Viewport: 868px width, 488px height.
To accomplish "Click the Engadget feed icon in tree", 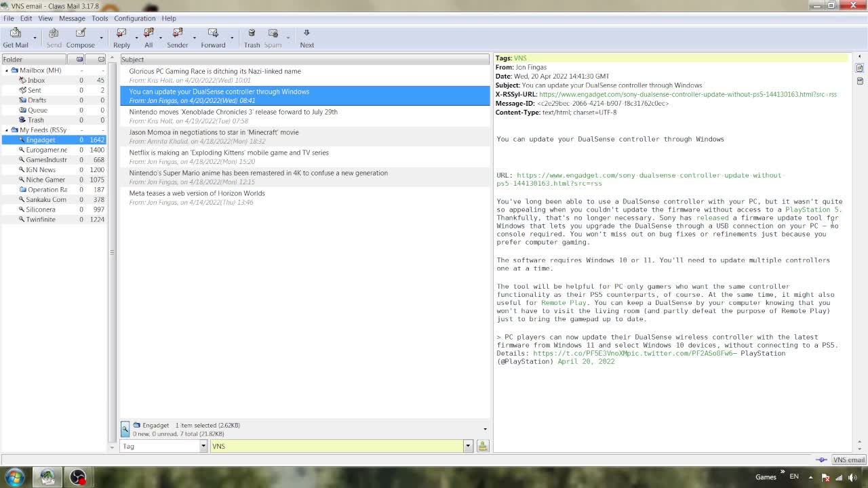I will (22, 140).
